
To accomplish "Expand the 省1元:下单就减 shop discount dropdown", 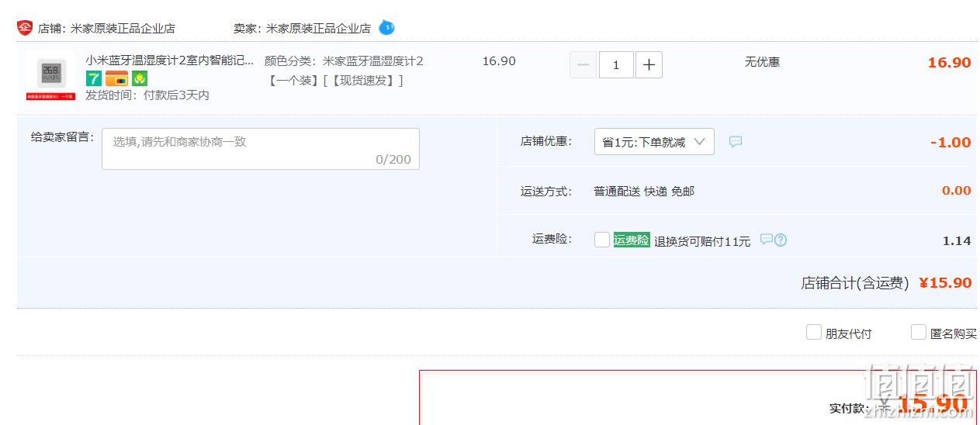I will 654,142.
